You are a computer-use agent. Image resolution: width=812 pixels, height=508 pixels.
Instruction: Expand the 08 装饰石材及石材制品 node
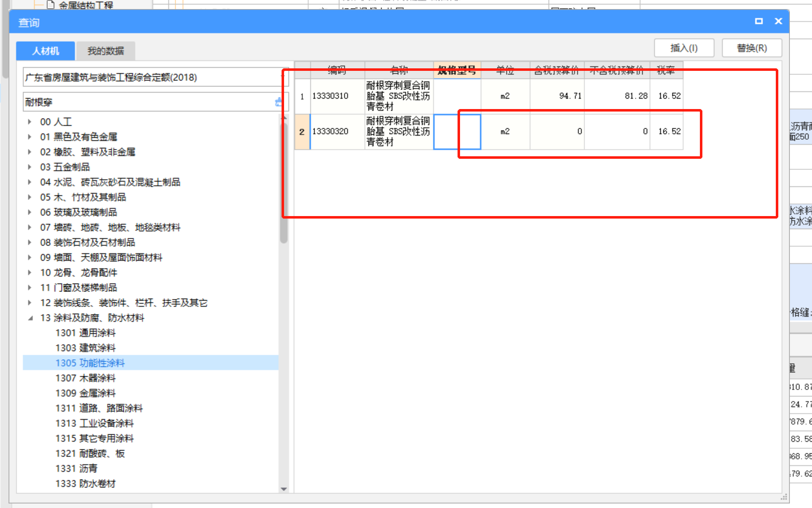[30, 242]
